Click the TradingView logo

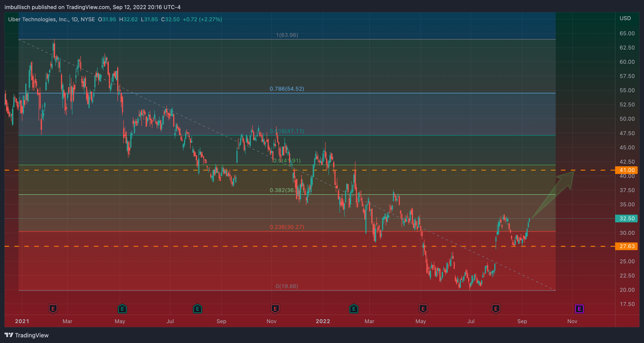coord(26,335)
